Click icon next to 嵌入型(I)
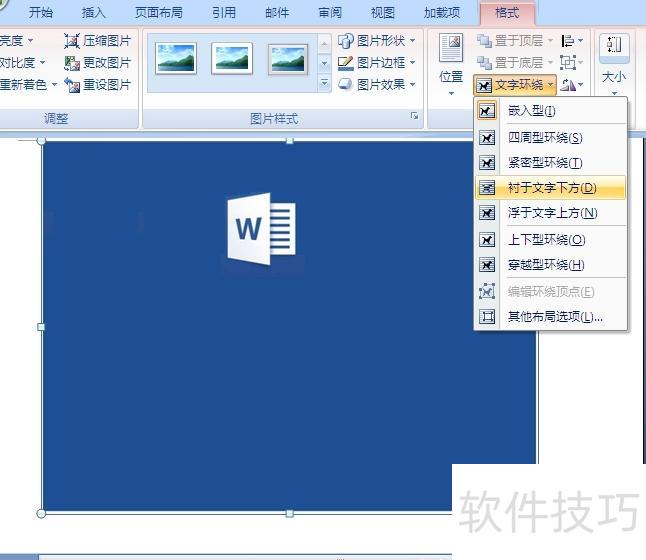 click(x=487, y=110)
